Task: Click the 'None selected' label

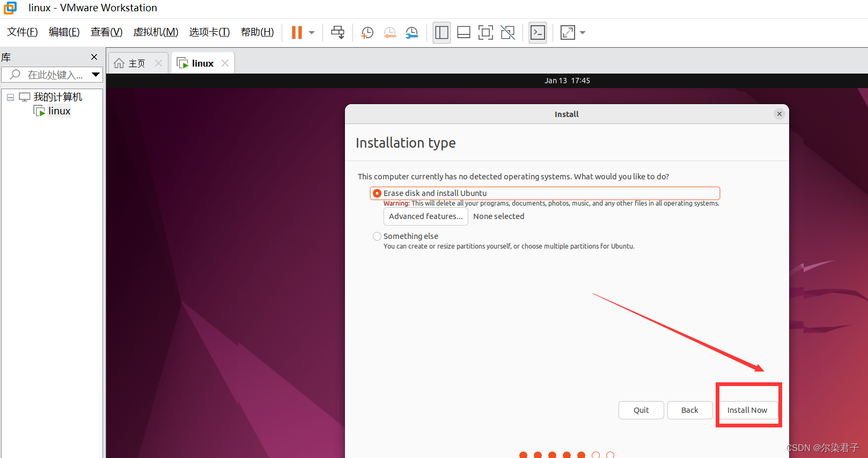Action: [x=499, y=216]
